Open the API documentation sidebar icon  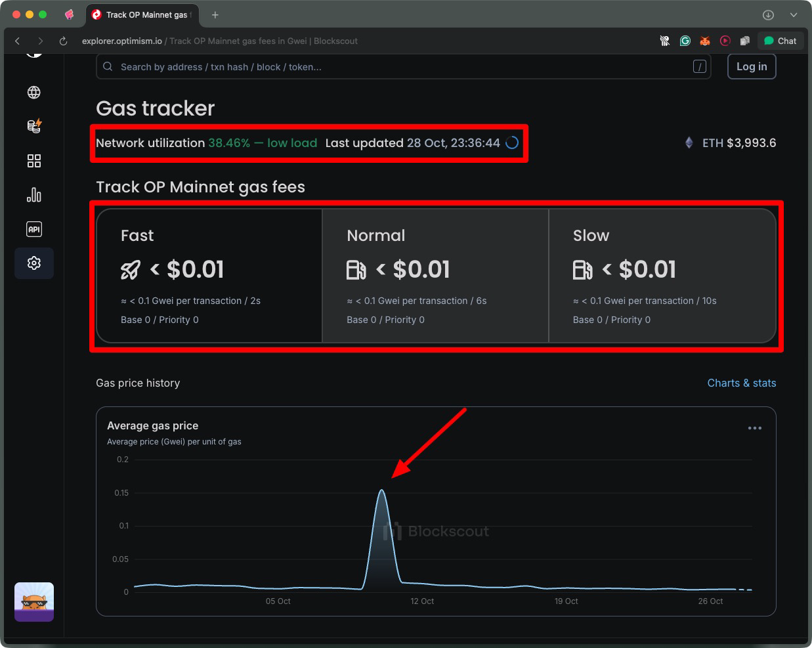coord(34,228)
